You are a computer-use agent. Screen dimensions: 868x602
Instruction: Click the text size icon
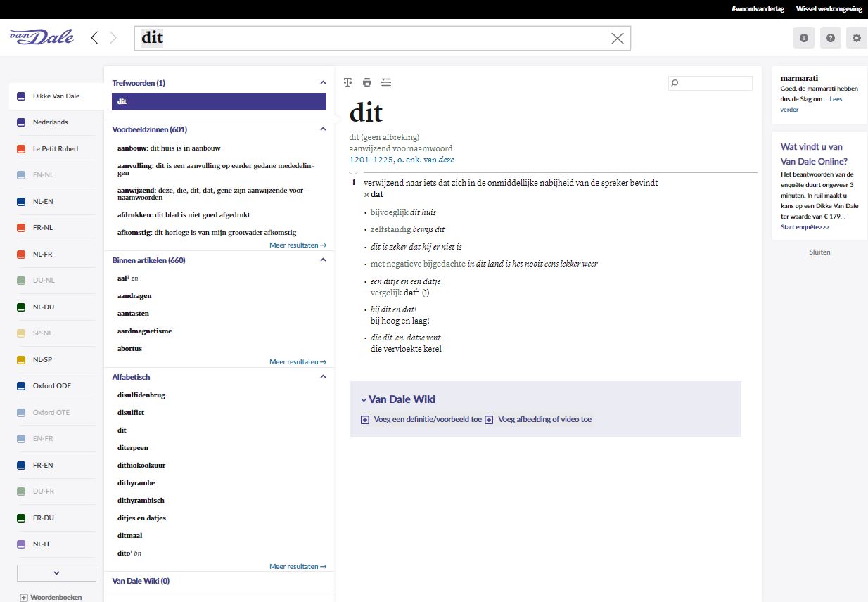(x=347, y=82)
